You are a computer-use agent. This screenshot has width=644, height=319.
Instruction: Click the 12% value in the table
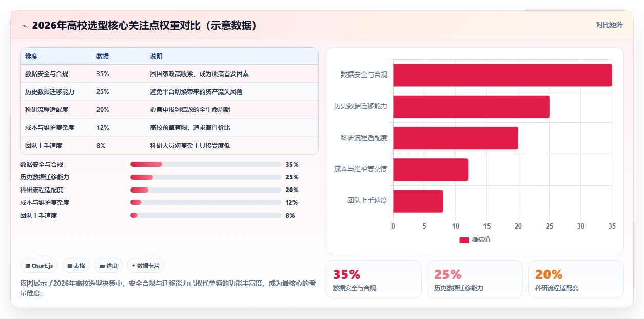tap(103, 128)
